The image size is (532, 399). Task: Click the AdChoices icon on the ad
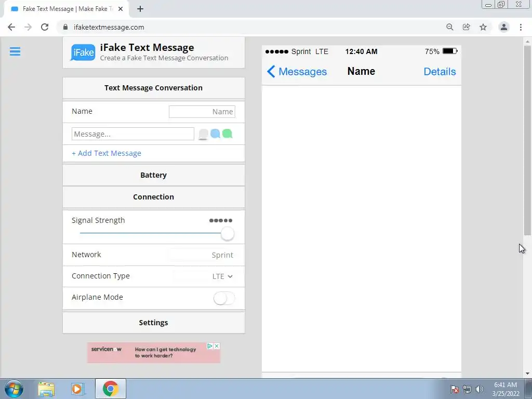(x=210, y=345)
